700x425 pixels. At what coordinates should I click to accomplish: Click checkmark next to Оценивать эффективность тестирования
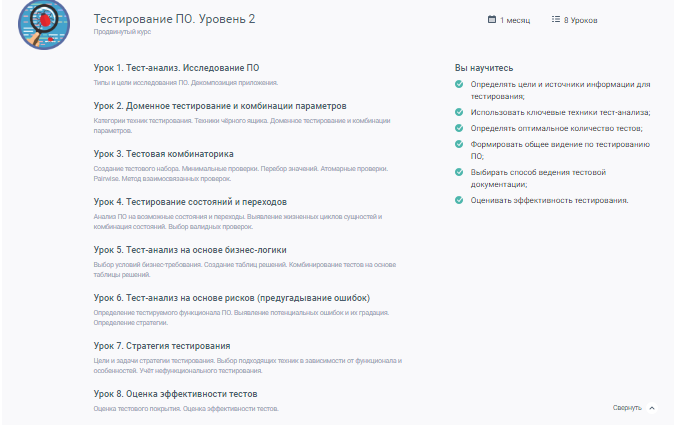[x=459, y=200]
